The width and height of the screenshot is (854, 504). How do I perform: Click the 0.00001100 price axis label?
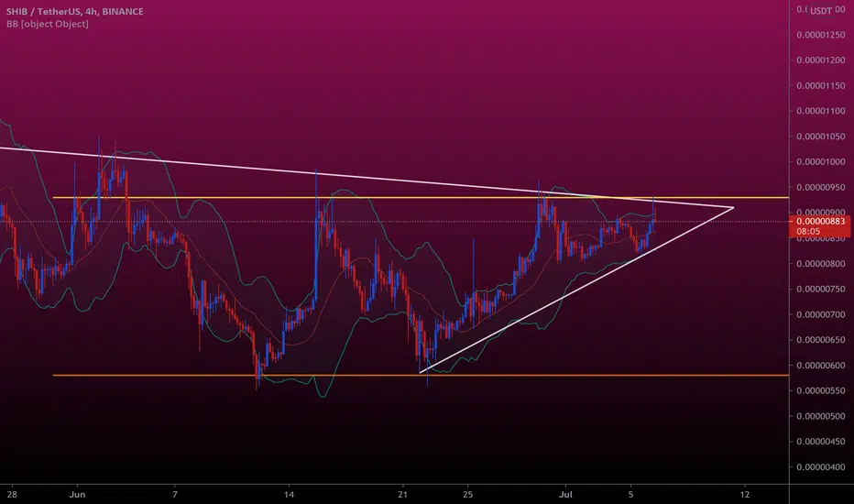pyautogui.click(x=821, y=111)
